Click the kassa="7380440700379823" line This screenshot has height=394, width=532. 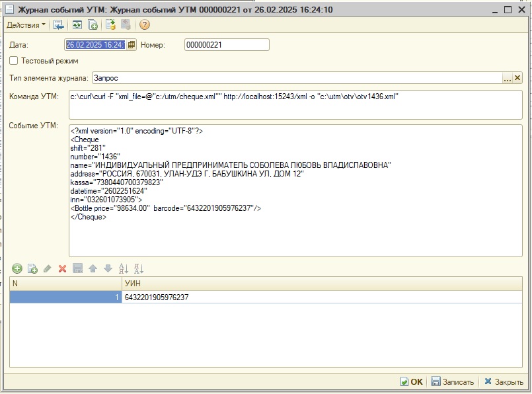pos(117,182)
